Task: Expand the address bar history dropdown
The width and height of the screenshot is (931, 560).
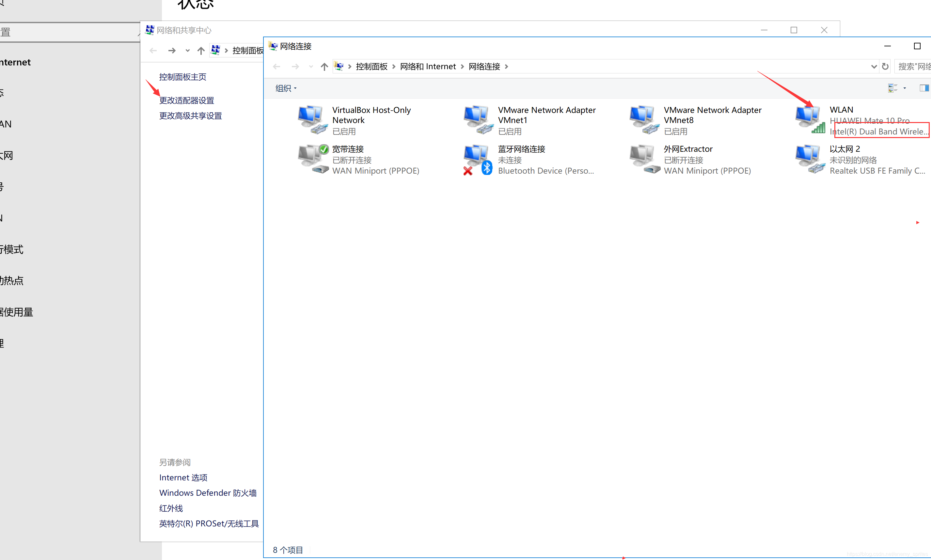Action: [x=874, y=67]
